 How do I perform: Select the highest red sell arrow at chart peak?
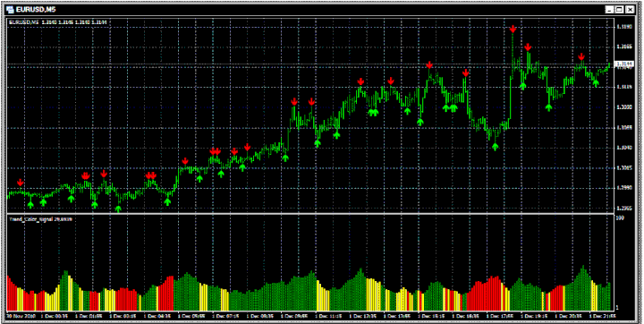coord(513,30)
